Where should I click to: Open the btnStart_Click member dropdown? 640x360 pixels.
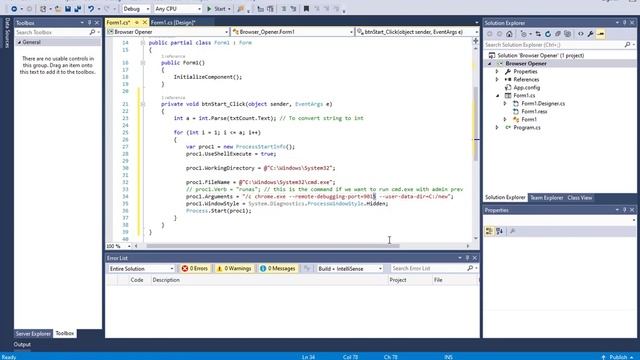(417, 32)
